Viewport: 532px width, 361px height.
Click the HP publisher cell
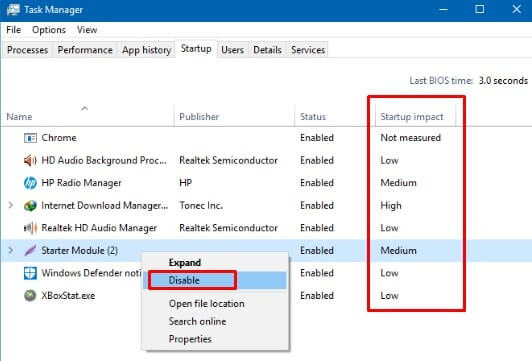pyautogui.click(x=186, y=183)
